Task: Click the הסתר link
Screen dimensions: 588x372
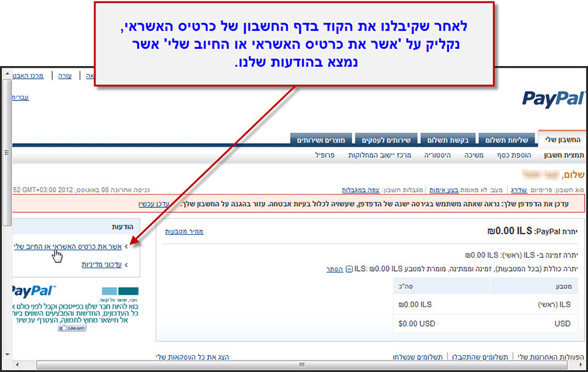Action: point(335,269)
